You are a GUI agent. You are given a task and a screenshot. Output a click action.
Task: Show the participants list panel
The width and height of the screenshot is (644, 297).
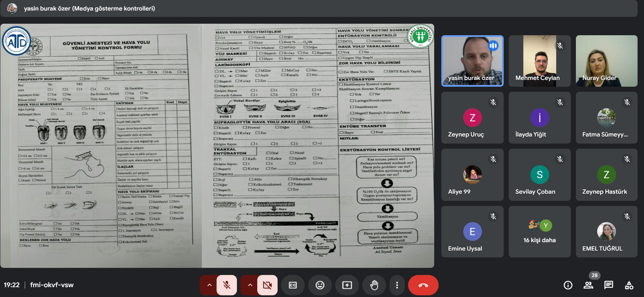click(x=588, y=285)
